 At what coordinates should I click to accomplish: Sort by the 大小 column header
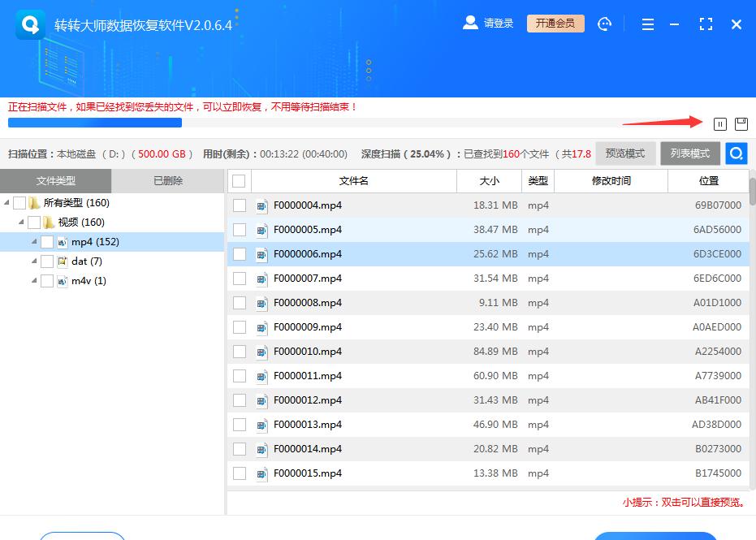pyautogui.click(x=490, y=181)
